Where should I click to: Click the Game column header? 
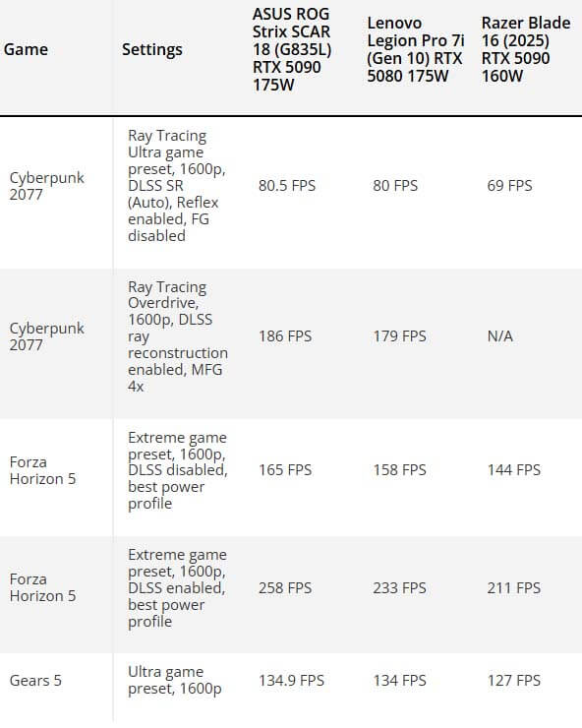(26, 49)
